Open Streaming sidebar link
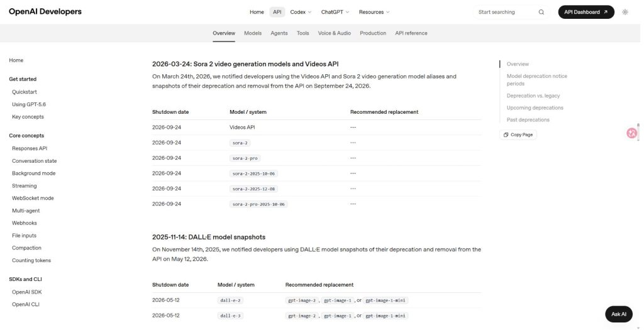 pyautogui.click(x=25, y=185)
